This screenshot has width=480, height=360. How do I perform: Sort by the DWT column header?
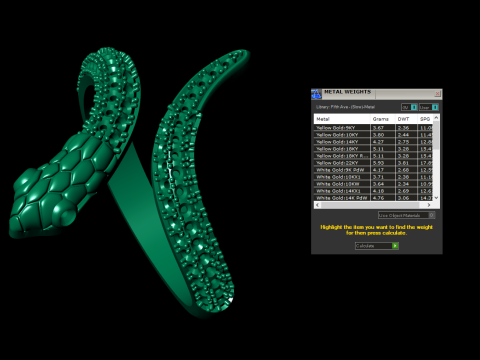406,119
